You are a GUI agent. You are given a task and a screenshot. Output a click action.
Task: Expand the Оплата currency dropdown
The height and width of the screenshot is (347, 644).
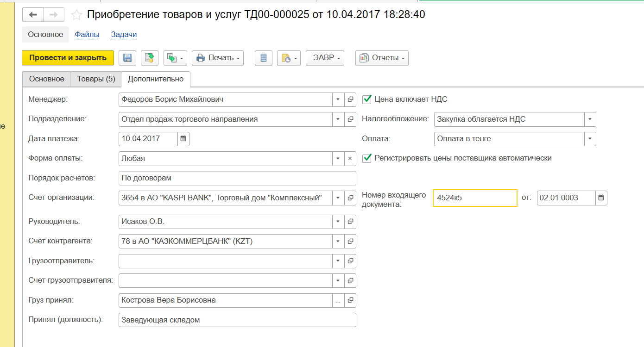(x=590, y=139)
